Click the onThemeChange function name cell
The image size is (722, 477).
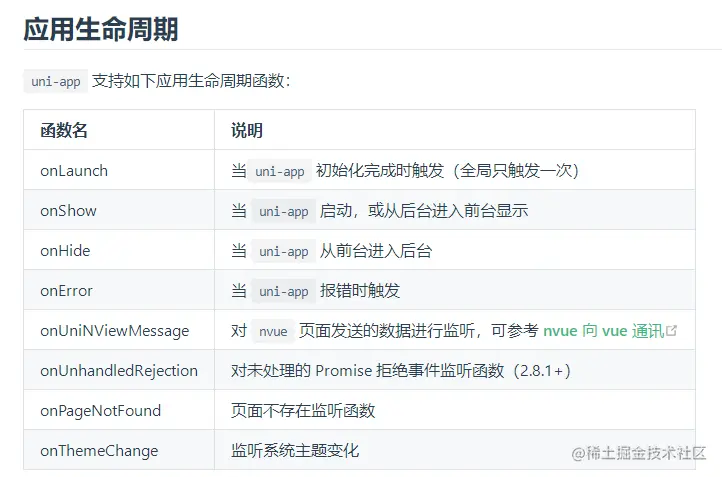click(x=99, y=451)
